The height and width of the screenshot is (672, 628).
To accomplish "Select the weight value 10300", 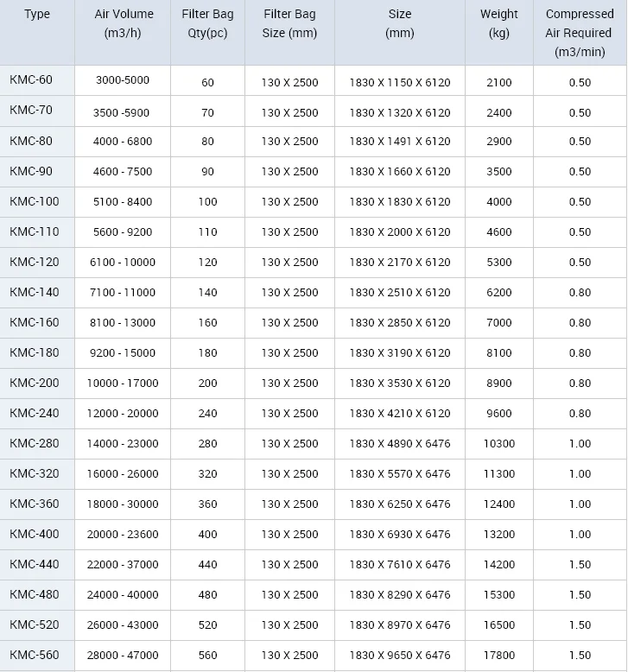I will click(x=498, y=443).
